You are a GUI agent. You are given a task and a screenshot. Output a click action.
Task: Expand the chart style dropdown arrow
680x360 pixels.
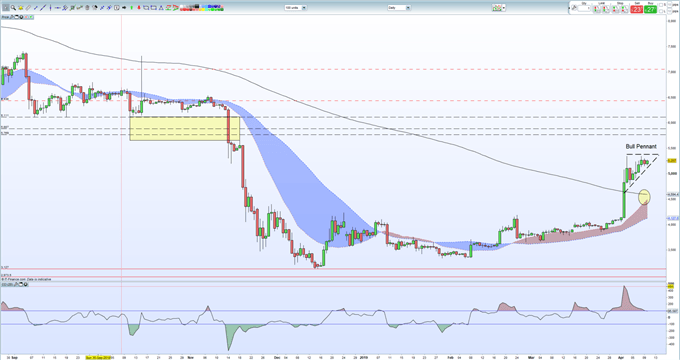(x=504, y=8)
